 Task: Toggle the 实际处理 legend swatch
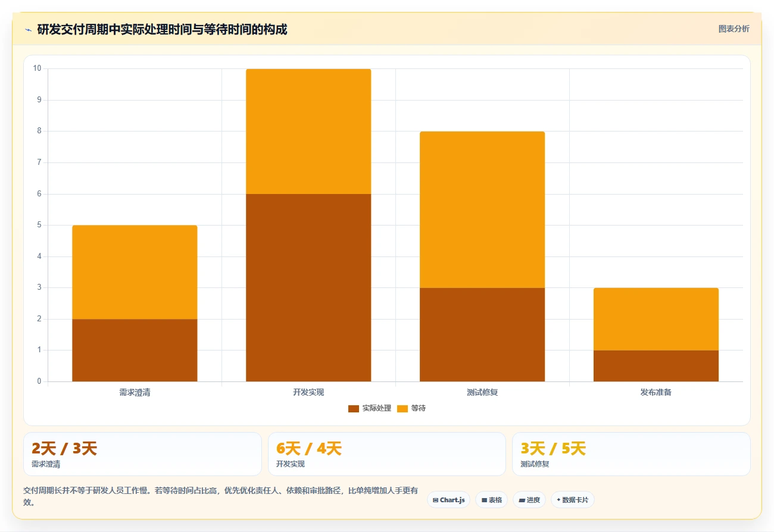(354, 408)
